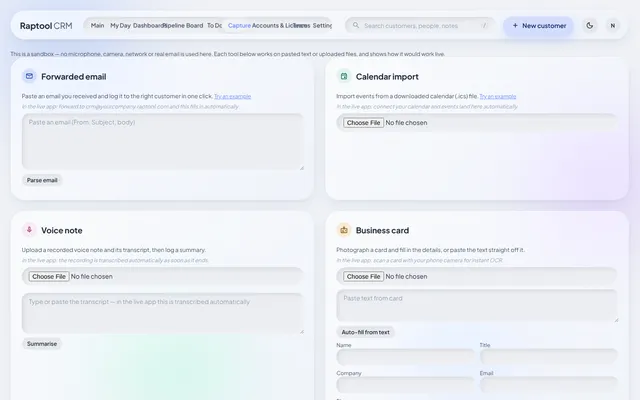Click the Voice note heading text
The width and height of the screenshot is (640, 400).
(62, 231)
